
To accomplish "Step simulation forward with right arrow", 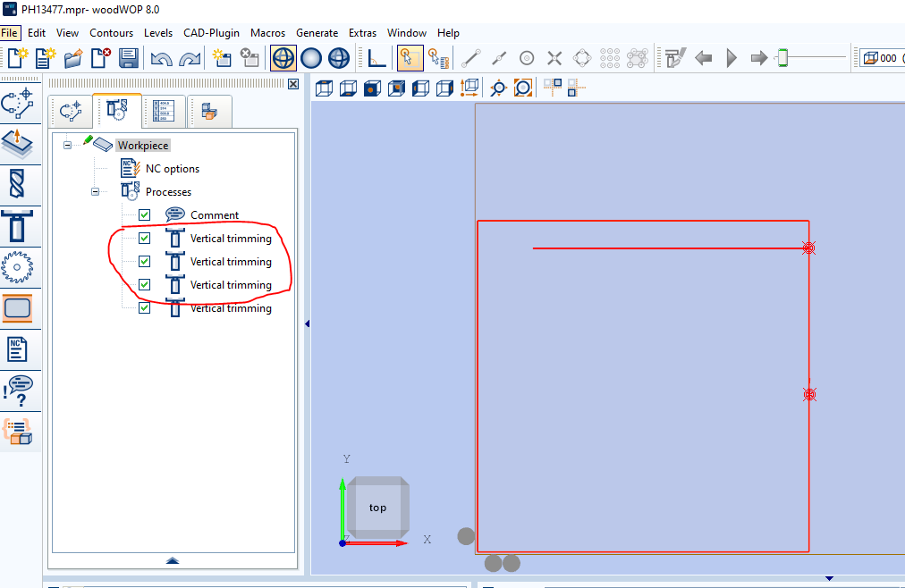I will coord(759,58).
